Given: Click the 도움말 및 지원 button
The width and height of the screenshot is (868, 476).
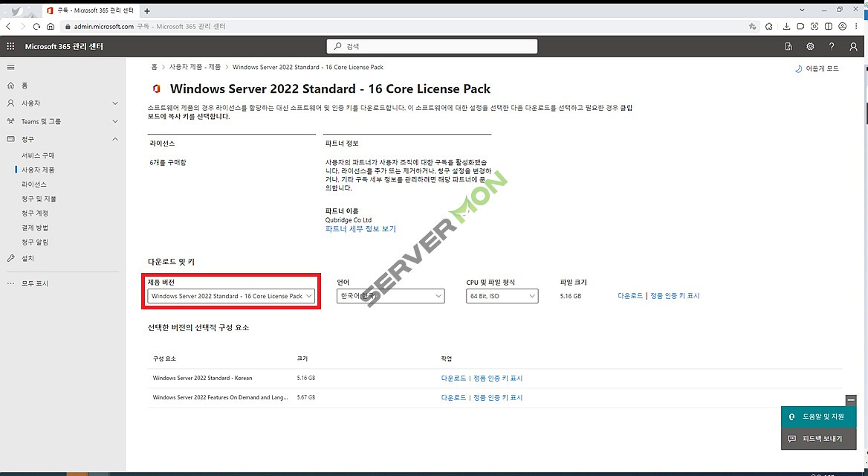Looking at the screenshot, I should 819,416.
